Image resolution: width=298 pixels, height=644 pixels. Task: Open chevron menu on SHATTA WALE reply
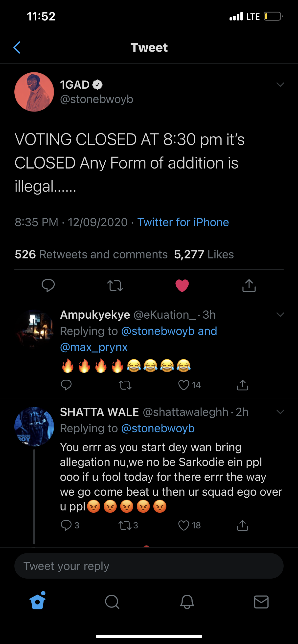pos(280,412)
